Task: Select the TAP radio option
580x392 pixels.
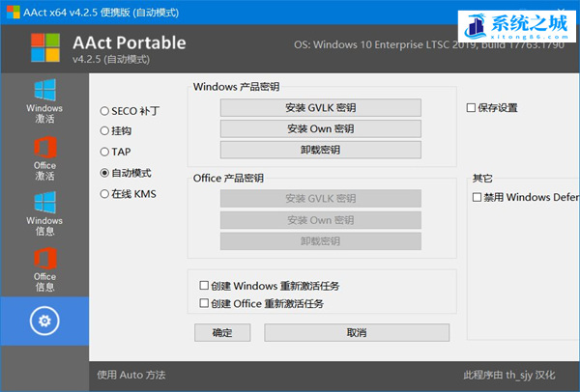Action: coord(104,152)
